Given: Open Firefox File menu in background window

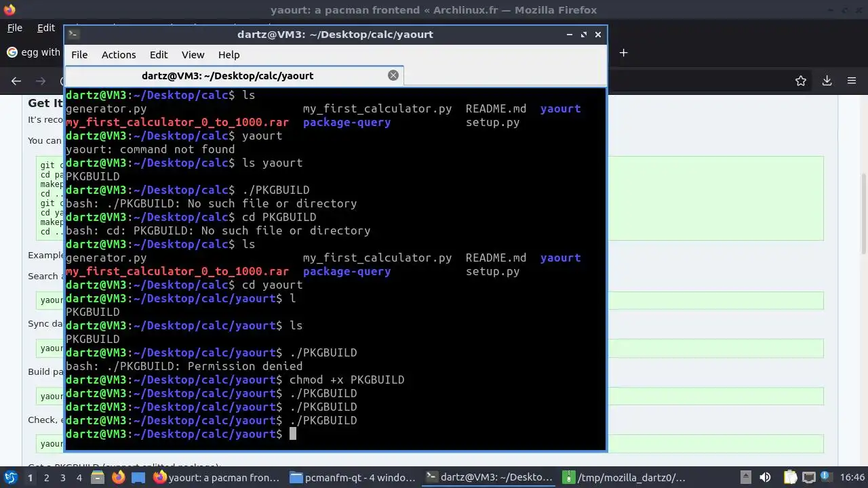Looking at the screenshot, I should coord(15,28).
